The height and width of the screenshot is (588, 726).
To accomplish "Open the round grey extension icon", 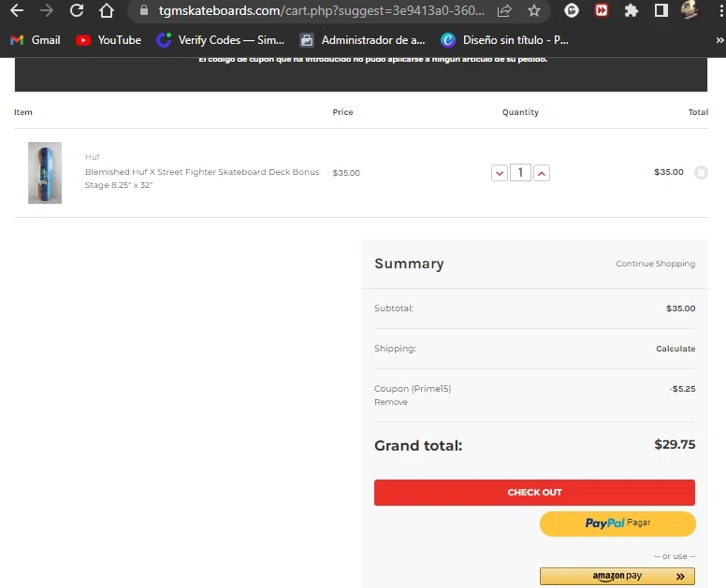I will coord(572,10).
